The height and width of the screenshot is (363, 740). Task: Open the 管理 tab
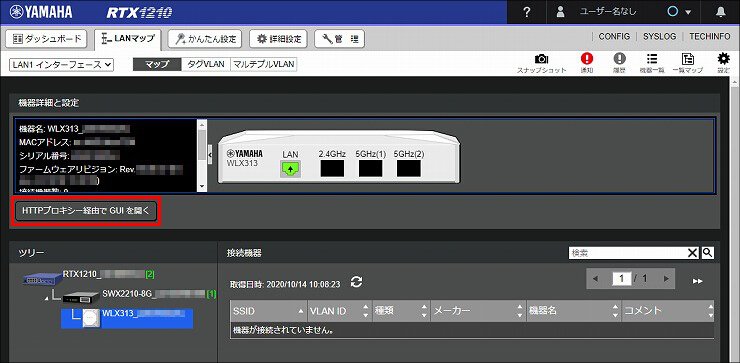click(x=339, y=39)
